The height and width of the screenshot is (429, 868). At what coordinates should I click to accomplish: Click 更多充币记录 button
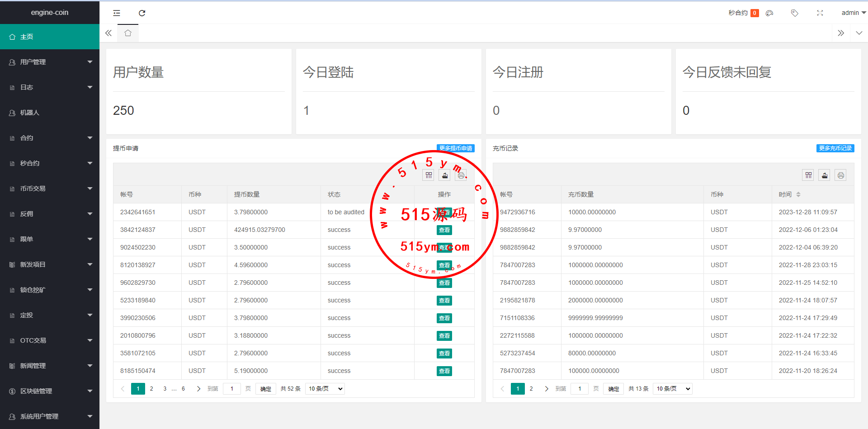835,148
